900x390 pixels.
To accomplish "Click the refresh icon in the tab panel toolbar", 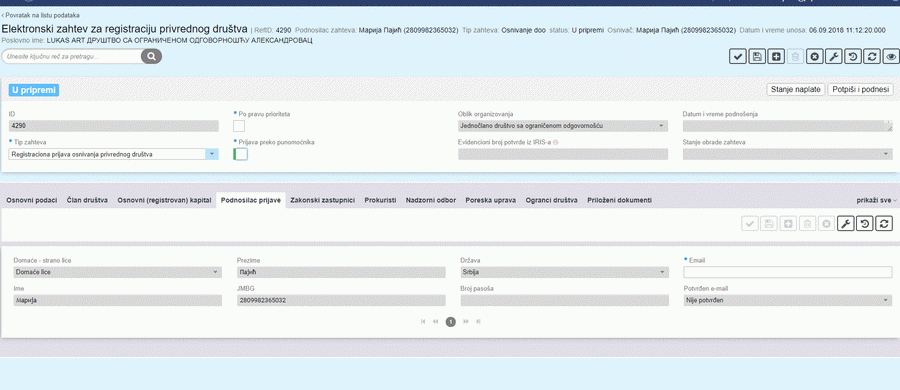I will 885,223.
